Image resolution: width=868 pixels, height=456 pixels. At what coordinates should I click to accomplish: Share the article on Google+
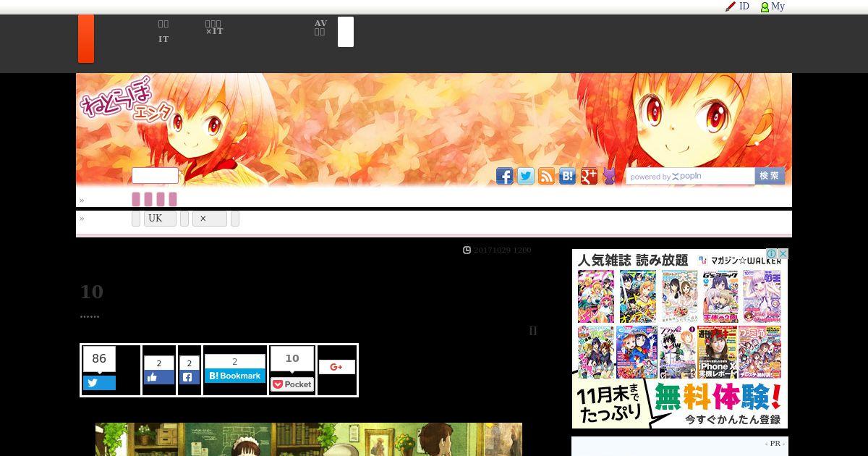pos(337,367)
